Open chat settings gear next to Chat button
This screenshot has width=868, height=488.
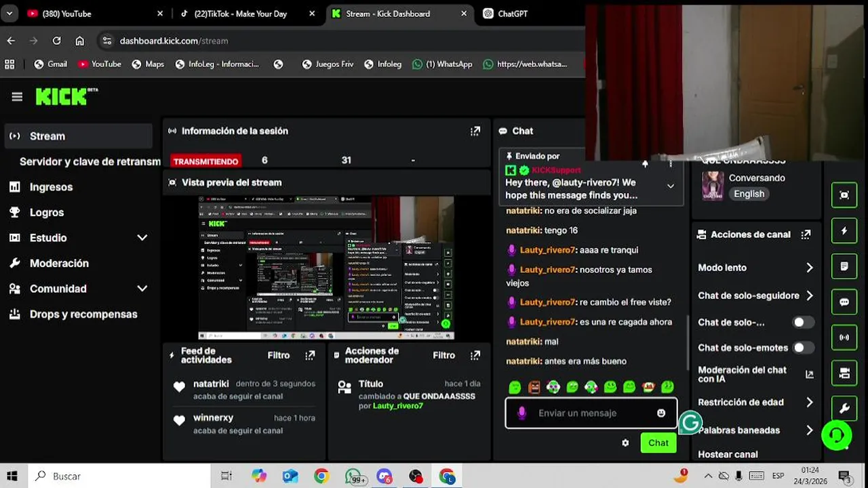pyautogui.click(x=625, y=443)
